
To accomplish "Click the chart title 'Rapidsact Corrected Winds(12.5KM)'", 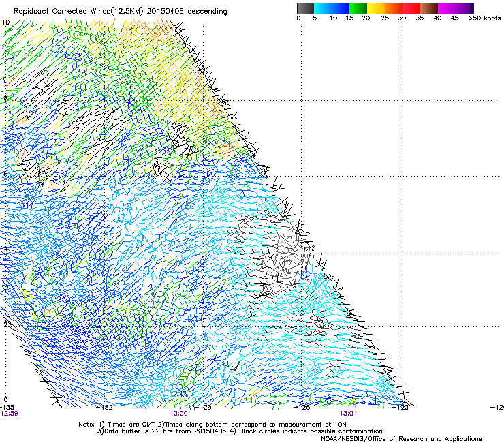I will (x=78, y=12).
